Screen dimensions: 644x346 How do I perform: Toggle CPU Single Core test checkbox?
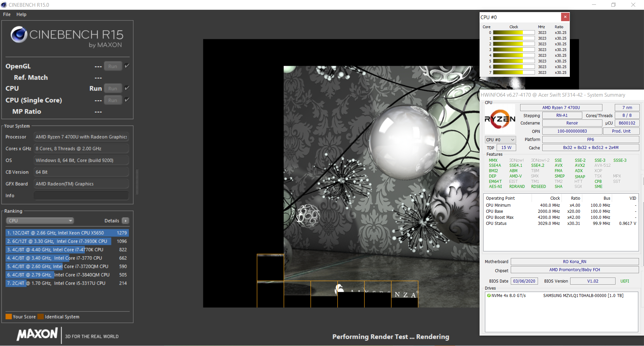click(x=127, y=100)
